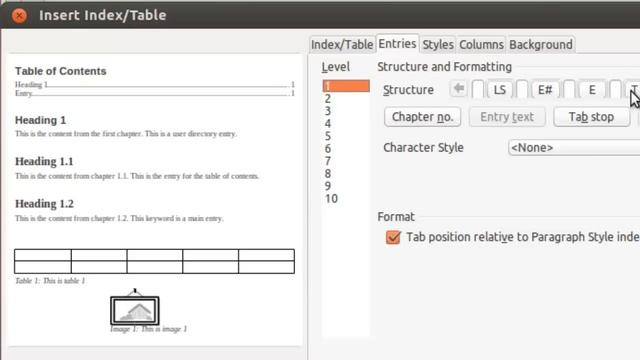Select level 2 in Level list
640x360 pixels.
(x=346, y=99)
